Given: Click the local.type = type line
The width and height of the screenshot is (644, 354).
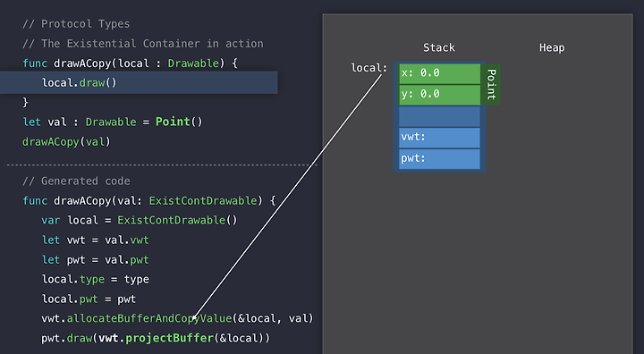Looking at the screenshot, I should pyautogui.click(x=96, y=279).
